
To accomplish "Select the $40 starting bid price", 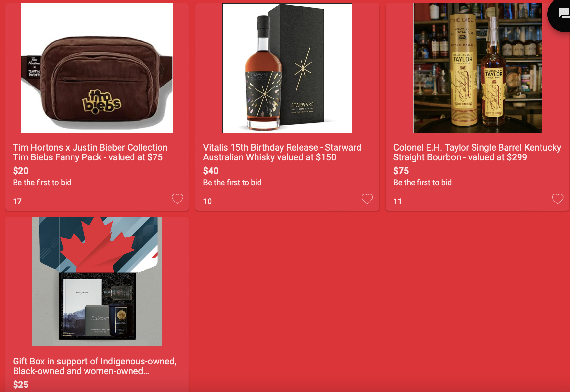I will (211, 171).
